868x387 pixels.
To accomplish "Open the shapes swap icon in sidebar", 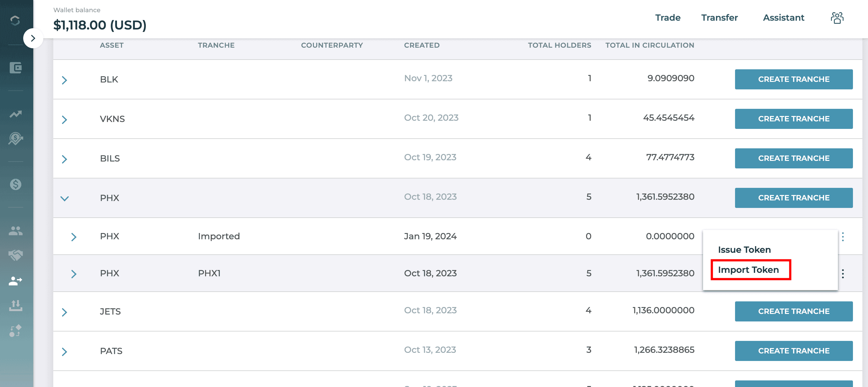I will (x=15, y=331).
